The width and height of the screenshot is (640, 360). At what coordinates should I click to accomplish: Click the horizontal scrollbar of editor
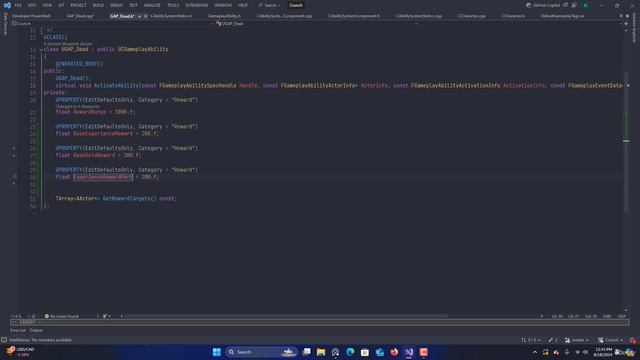(x=286, y=316)
